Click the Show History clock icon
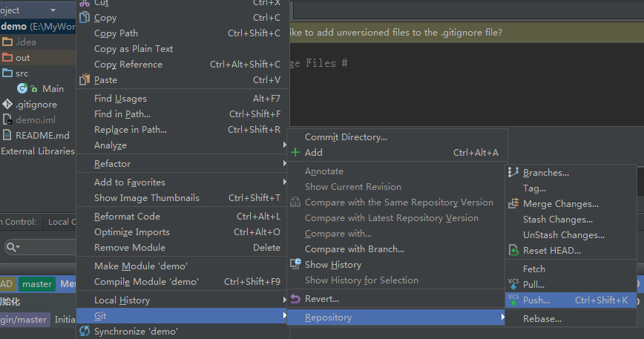The height and width of the screenshot is (339, 644). 295,265
